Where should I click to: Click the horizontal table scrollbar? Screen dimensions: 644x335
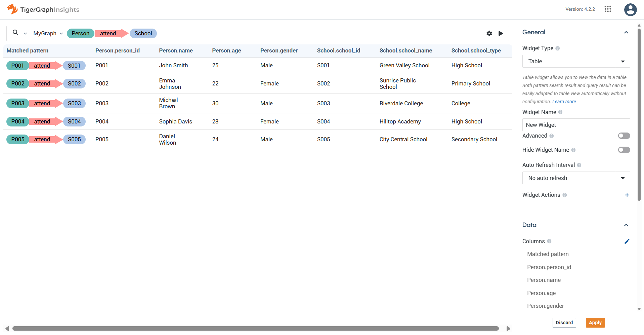255,328
